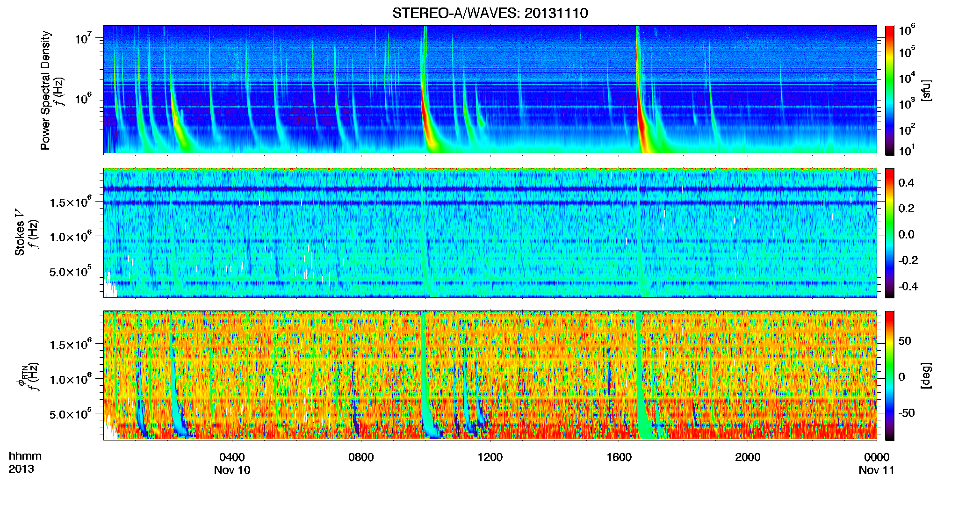The width and height of the screenshot is (980, 505).
Task: Click the [deg] units label
Action: point(926,375)
